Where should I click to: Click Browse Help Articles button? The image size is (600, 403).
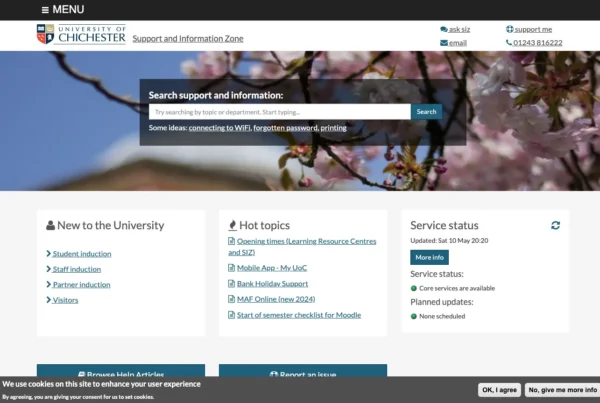121,370
